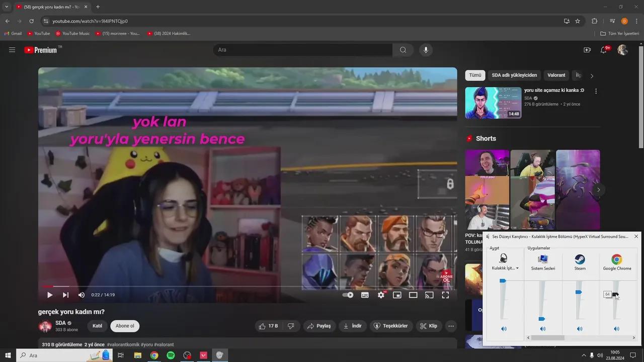Enter full screen mode

[445, 295]
